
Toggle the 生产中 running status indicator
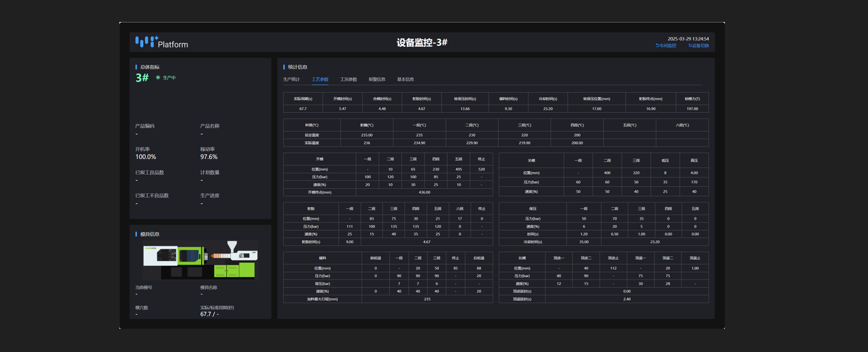coord(167,78)
